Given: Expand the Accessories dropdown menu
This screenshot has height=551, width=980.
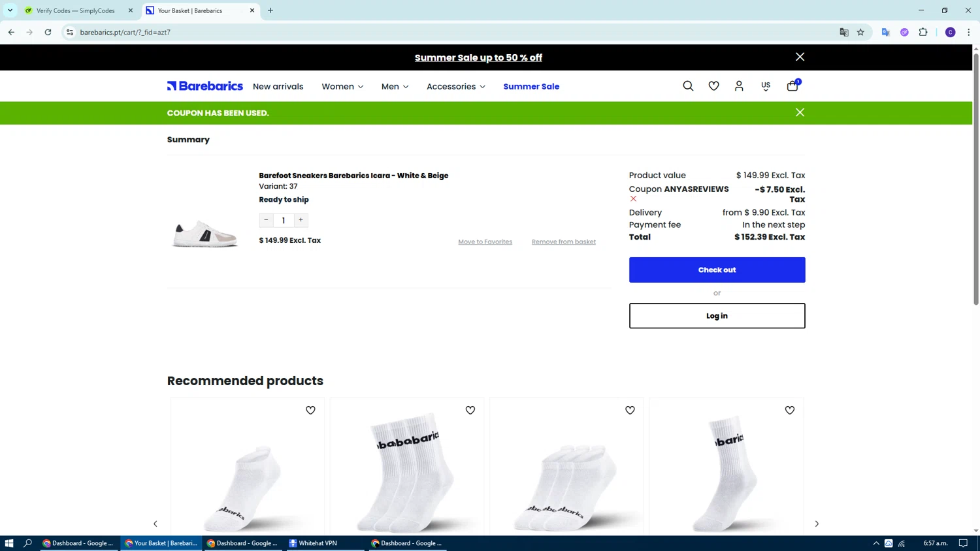Looking at the screenshot, I should pyautogui.click(x=455, y=86).
